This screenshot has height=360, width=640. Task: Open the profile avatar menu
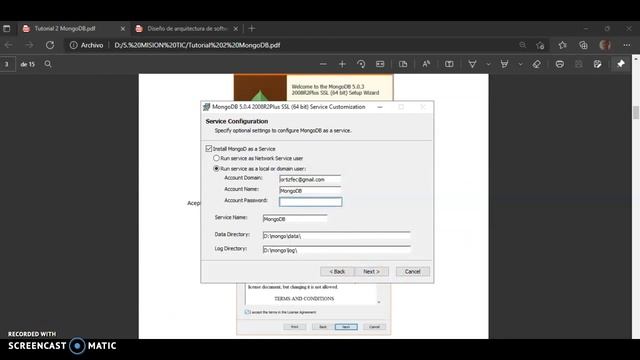tap(605, 45)
